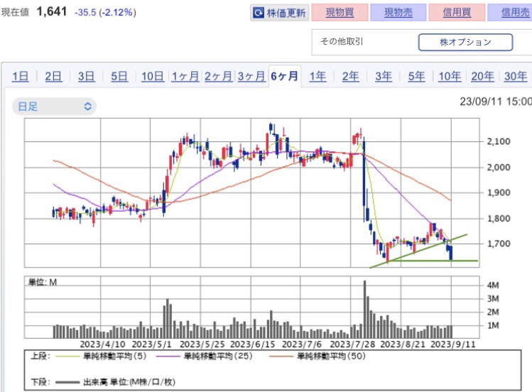Click the 2023/5/1 date axis label

(152, 344)
